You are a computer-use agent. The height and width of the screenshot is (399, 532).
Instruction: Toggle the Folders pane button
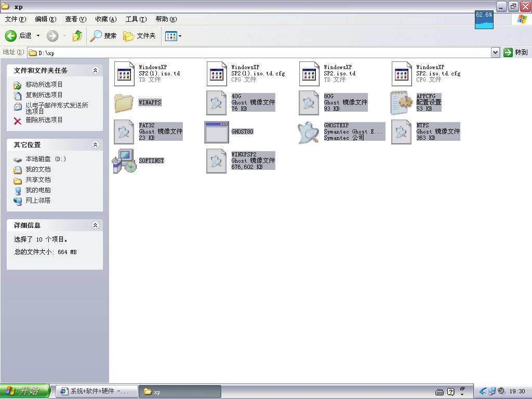tap(139, 36)
